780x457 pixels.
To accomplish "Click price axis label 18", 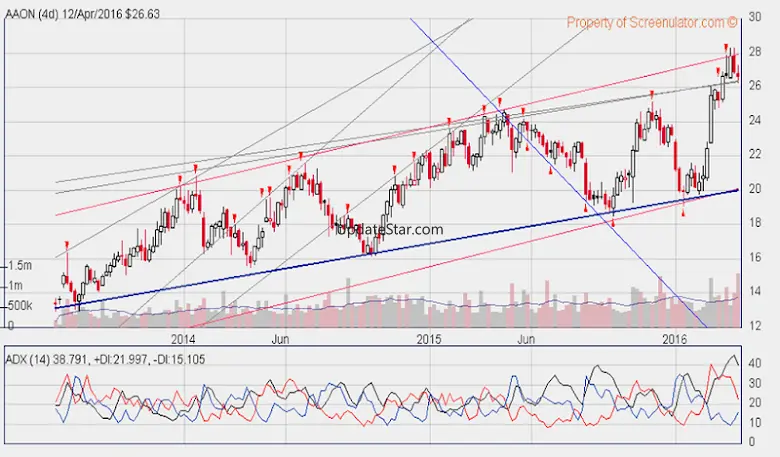I will pyautogui.click(x=755, y=222).
